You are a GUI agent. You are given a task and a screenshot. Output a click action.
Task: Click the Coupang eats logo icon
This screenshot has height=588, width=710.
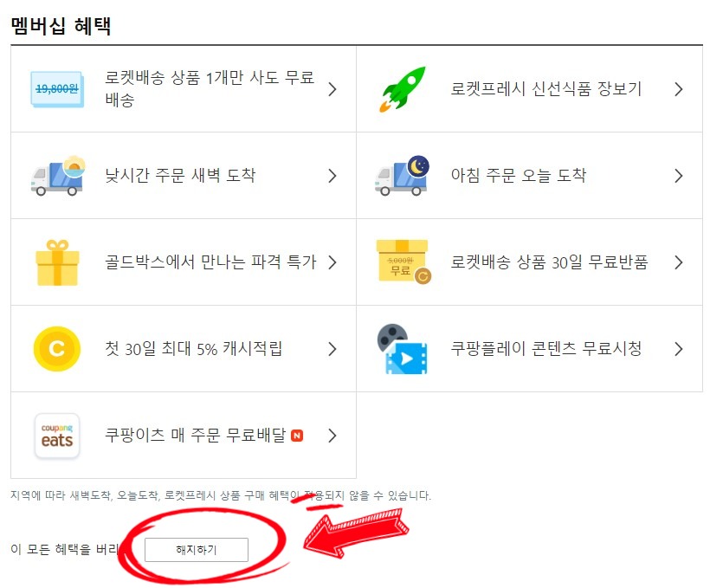click(57, 436)
